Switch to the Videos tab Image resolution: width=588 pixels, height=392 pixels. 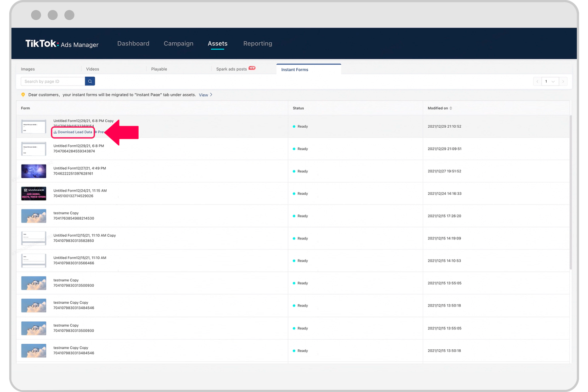[92, 69]
